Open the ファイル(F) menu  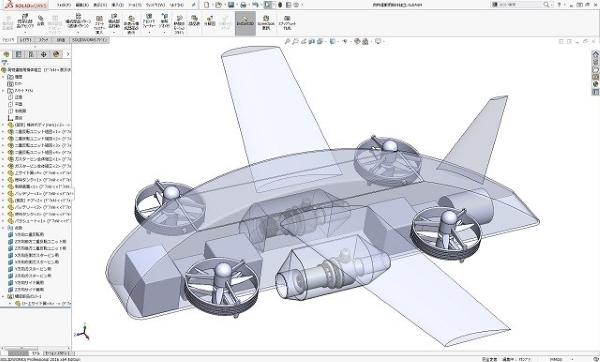click(64, 5)
